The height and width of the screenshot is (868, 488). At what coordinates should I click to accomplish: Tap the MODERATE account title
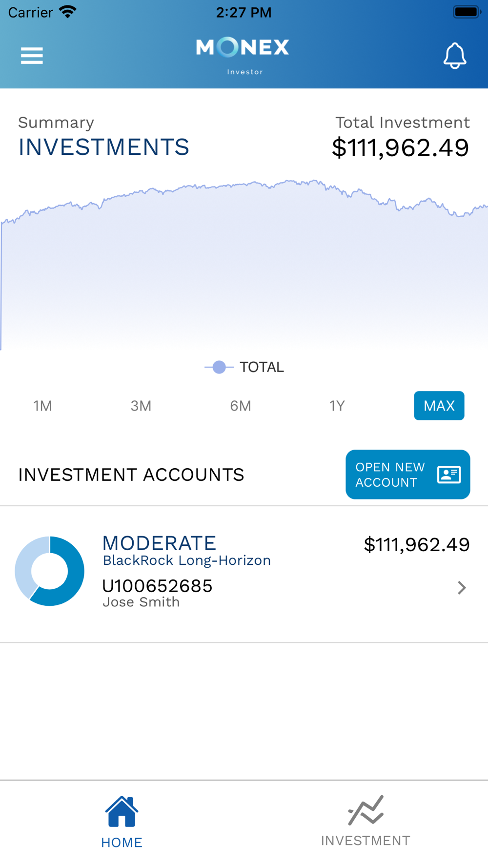click(x=159, y=543)
